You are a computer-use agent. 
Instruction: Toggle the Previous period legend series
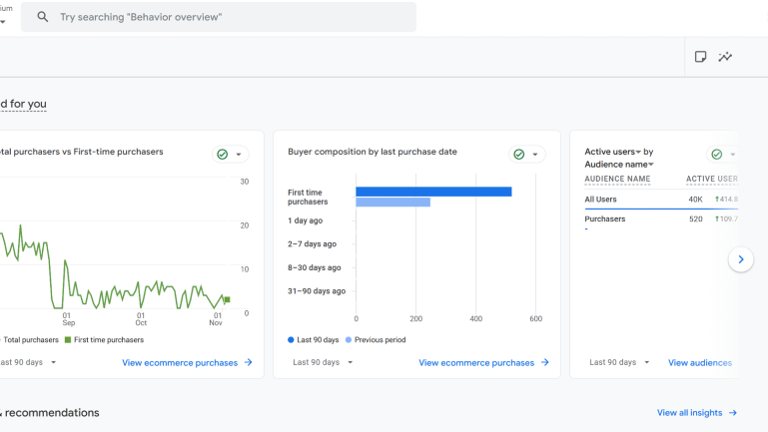pos(375,340)
